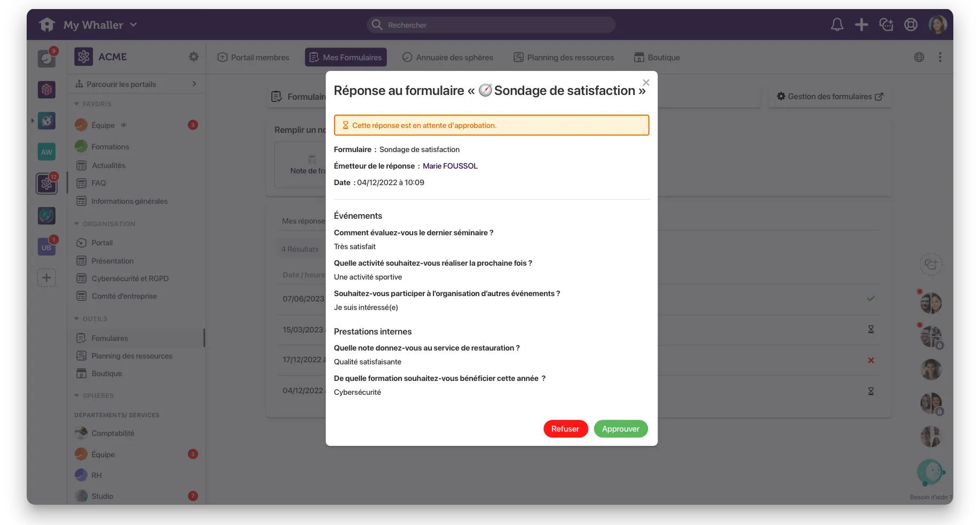
Task: Click red cross status on 17/12/2022 row
Action: click(871, 360)
